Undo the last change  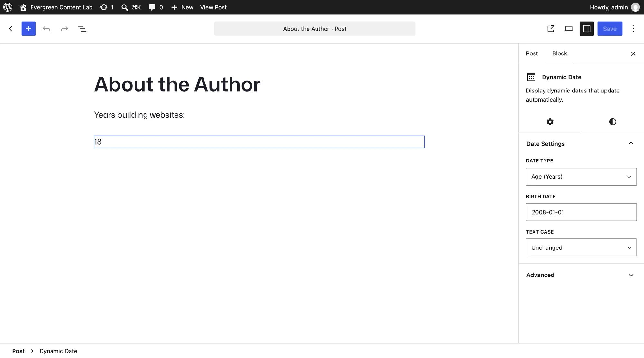[46, 29]
